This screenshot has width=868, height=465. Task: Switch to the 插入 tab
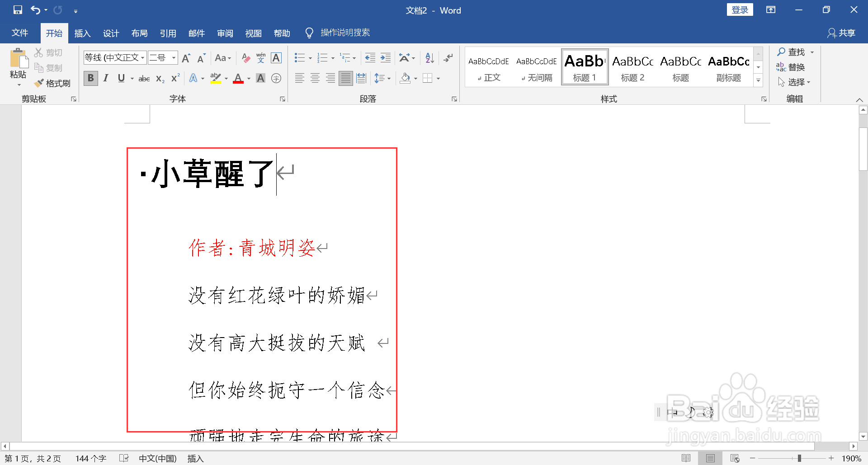[82, 33]
